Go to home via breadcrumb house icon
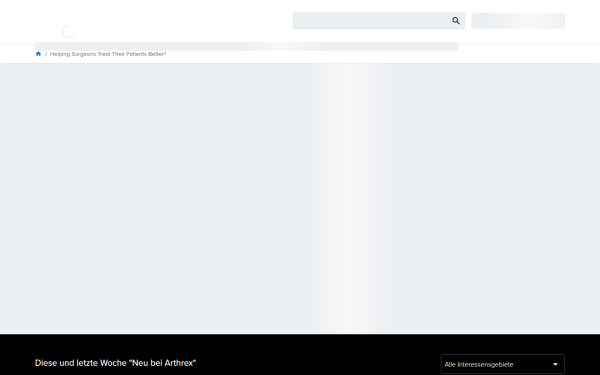The image size is (600, 375). click(38, 54)
